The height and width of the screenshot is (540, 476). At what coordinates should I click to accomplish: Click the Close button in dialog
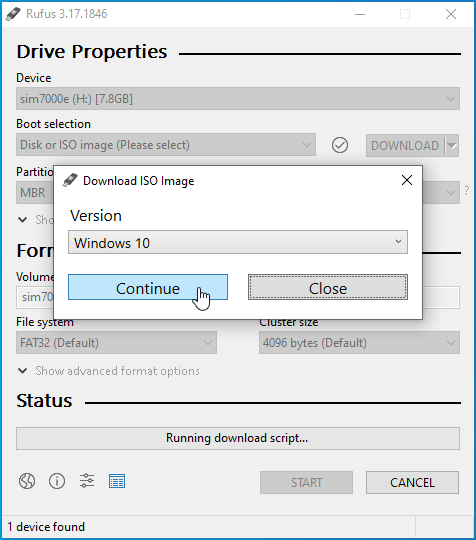coord(328,287)
